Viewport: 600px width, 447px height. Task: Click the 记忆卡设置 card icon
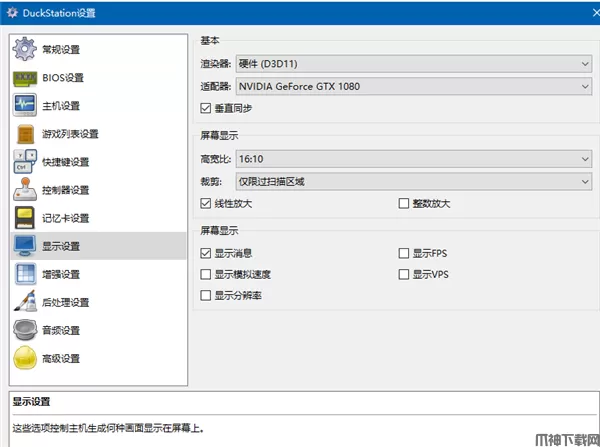click(25, 218)
